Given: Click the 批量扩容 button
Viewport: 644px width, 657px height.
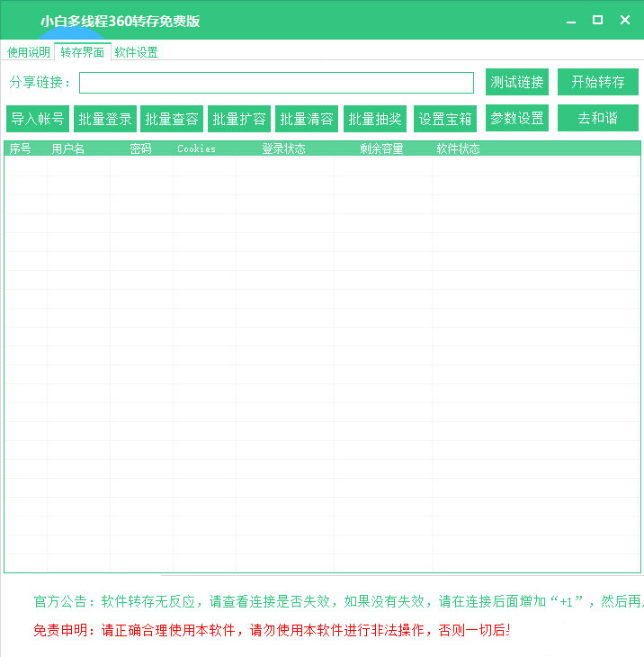Looking at the screenshot, I should pos(239,119).
